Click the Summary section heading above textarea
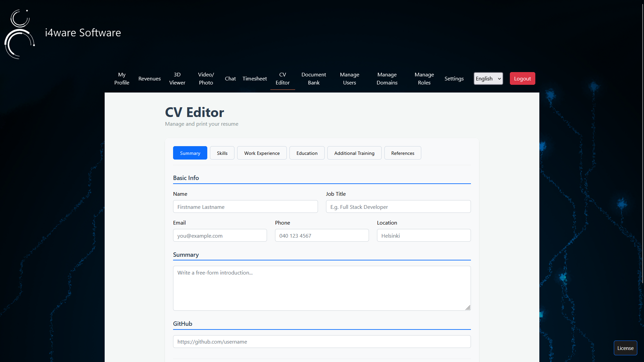The width and height of the screenshot is (644, 362). (x=186, y=255)
